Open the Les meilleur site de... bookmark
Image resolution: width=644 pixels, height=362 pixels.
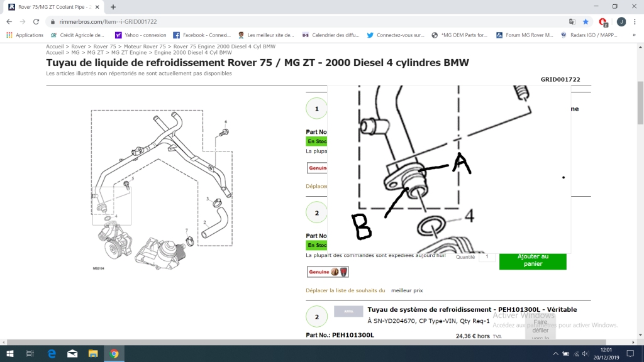266,35
